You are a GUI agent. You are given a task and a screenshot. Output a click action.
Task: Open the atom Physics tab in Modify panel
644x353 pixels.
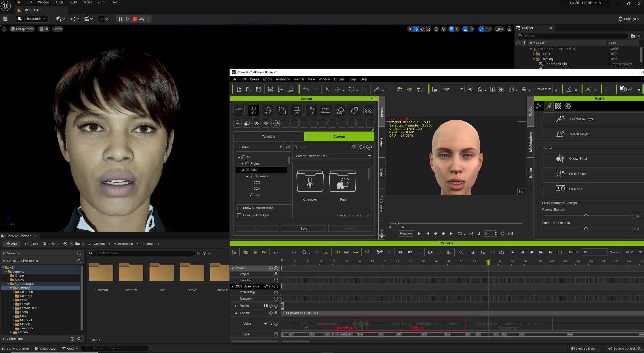coord(568,106)
